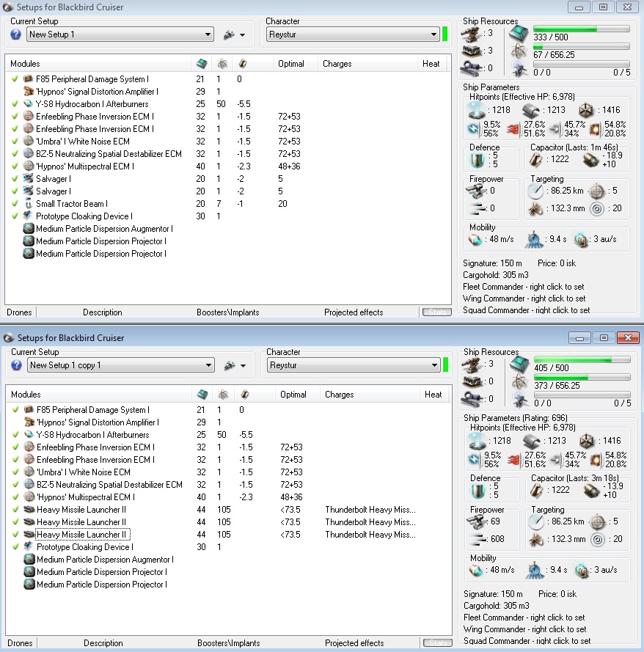The width and height of the screenshot is (644, 652).
Task: Toggle checkmark for Salvager I with 'Hypnos' Multispectral above
Action: (15, 179)
